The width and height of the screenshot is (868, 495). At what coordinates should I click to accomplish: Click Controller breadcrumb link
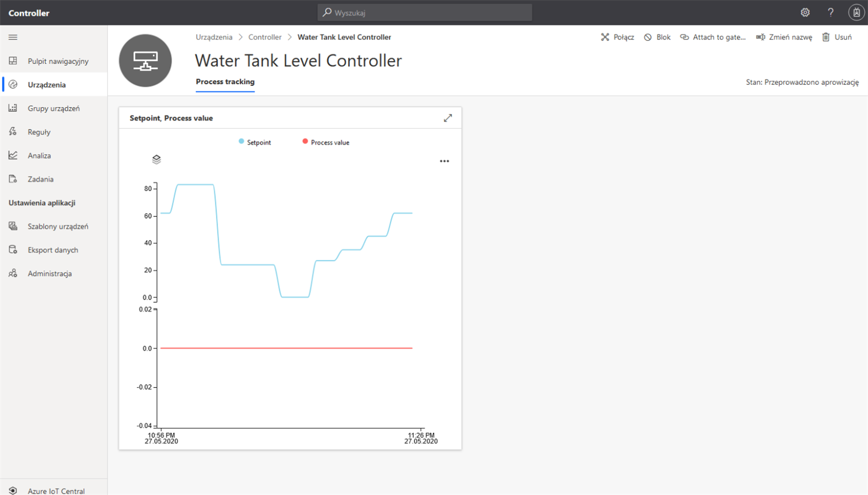[265, 37]
